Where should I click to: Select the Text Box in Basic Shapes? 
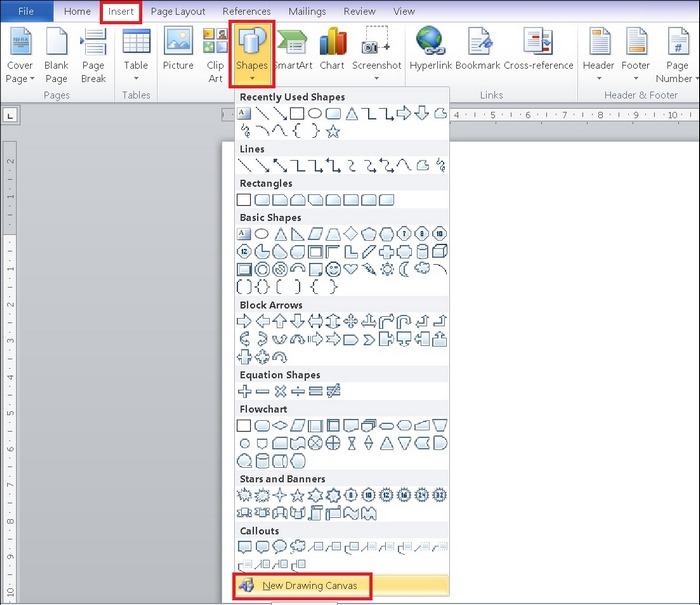[x=244, y=234]
